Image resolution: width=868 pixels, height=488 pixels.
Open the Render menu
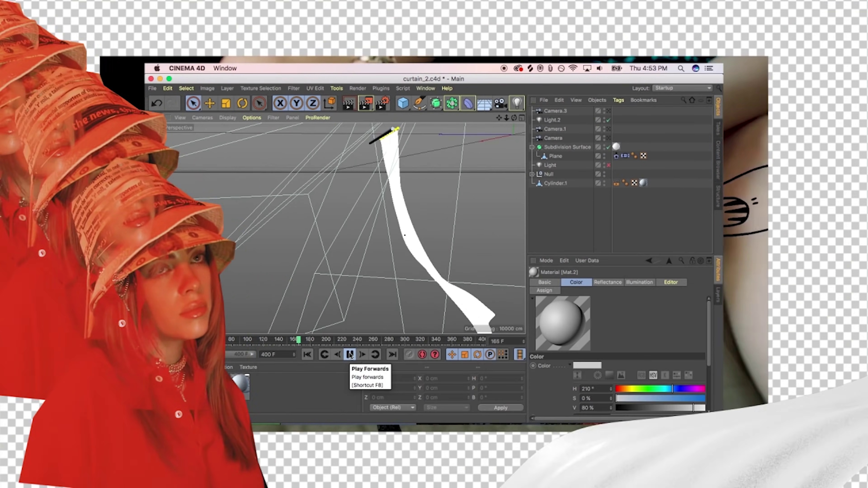coord(357,88)
